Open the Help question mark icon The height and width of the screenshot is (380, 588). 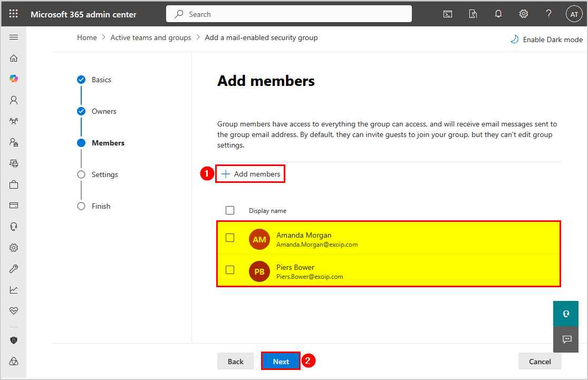[x=548, y=14]
